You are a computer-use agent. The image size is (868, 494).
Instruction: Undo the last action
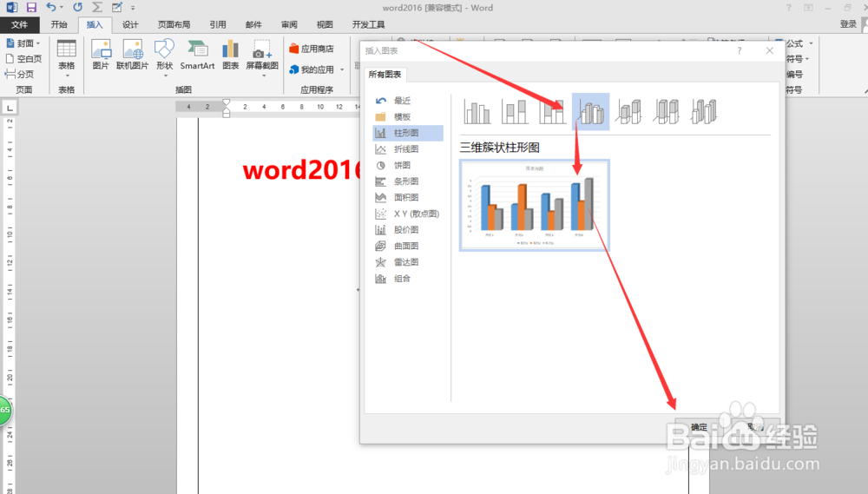pos(51,7)
